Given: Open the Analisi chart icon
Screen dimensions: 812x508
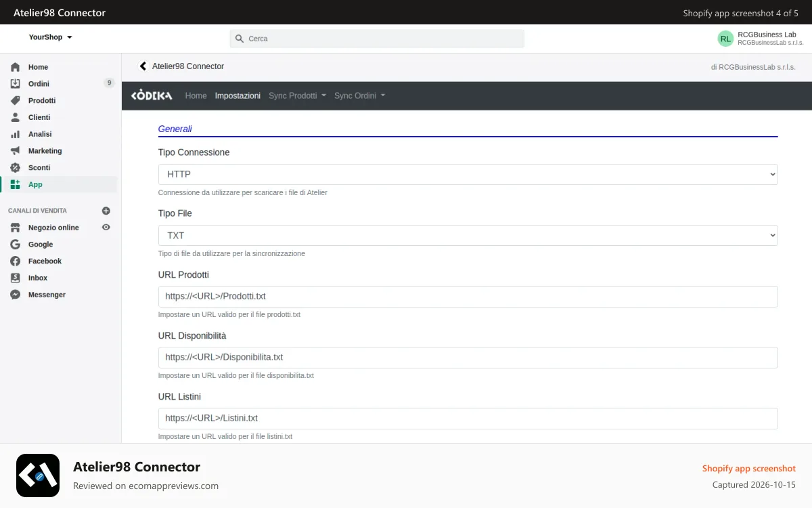Looking at the screenshot, I should 15,134.
